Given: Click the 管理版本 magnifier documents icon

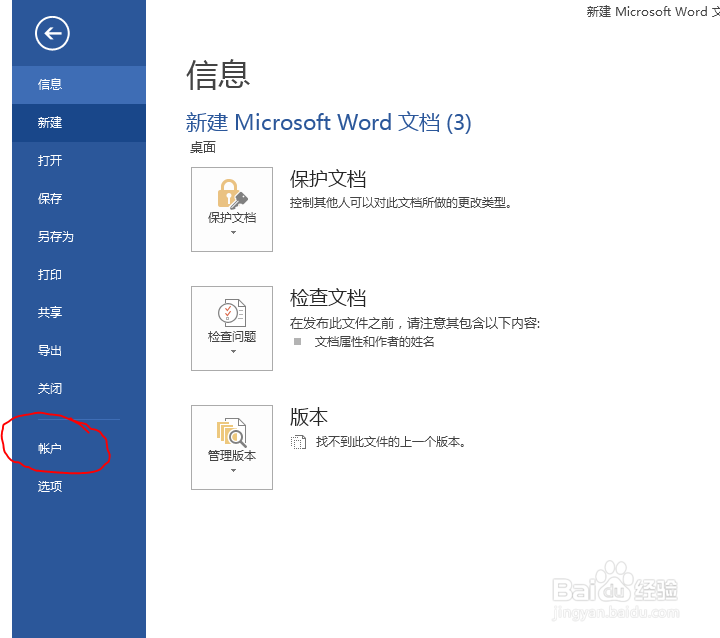Looking at the screenshot, I should 232,432.
